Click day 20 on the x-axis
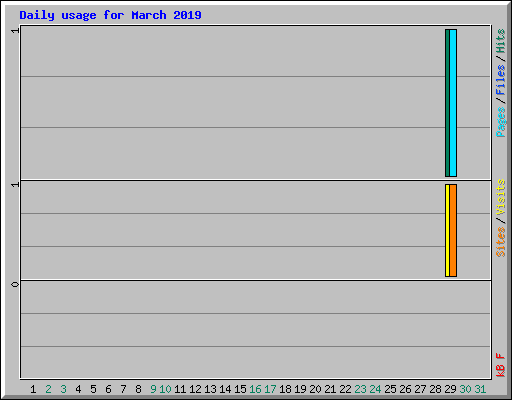The width and height of the screenshot is (512, 400). 315,389
